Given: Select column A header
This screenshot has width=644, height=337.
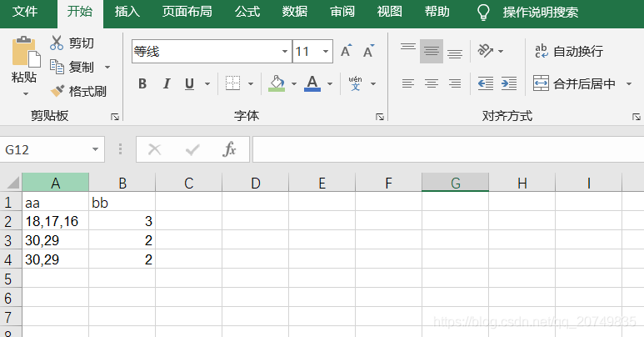Looking at the screenshot, I should click(56, 183).
